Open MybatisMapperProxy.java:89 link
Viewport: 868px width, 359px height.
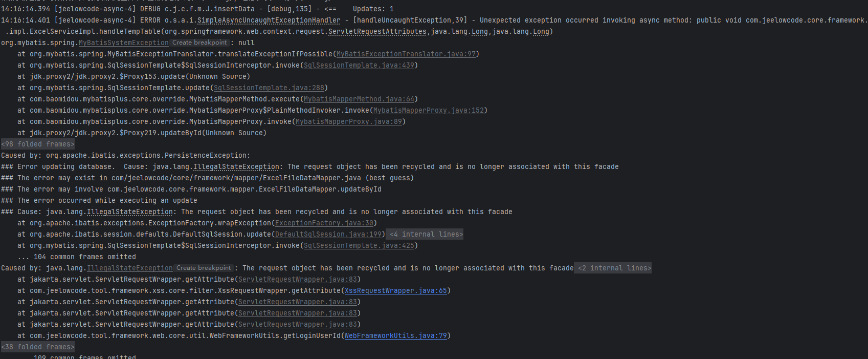[349, 122]
